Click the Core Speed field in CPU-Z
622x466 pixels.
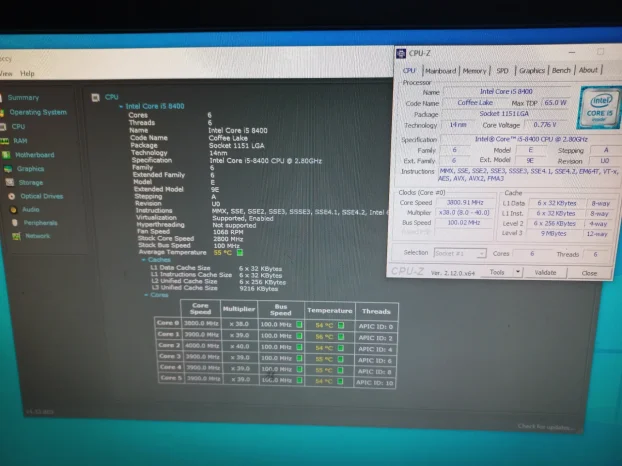pyautogui.click(x=465, y=203)
